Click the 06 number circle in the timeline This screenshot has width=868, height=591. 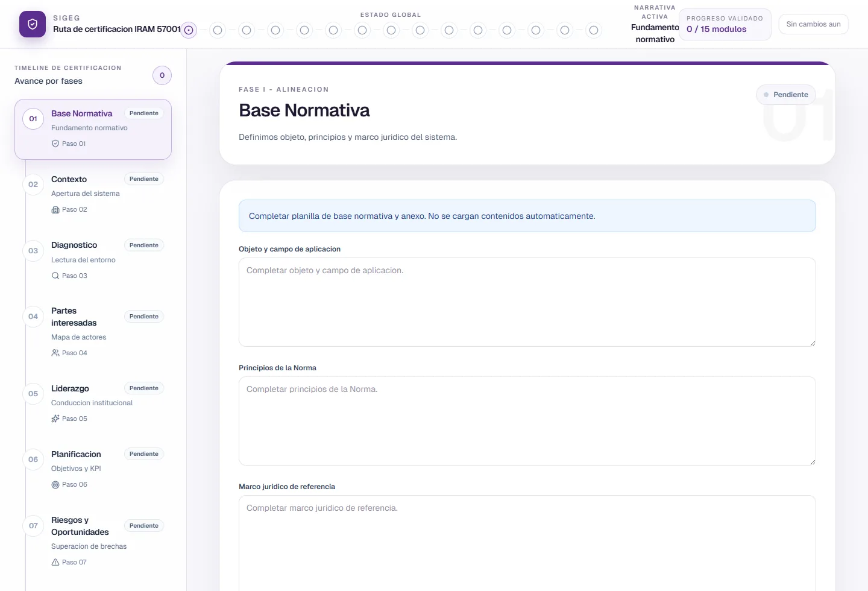[33, 460]
